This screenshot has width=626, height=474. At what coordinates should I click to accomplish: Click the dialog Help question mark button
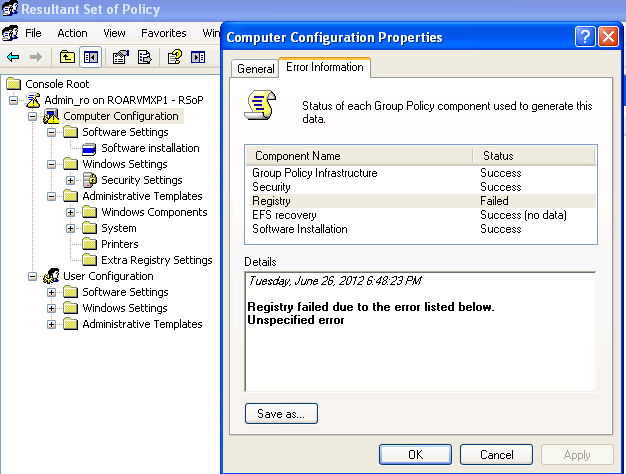[585, 37]
